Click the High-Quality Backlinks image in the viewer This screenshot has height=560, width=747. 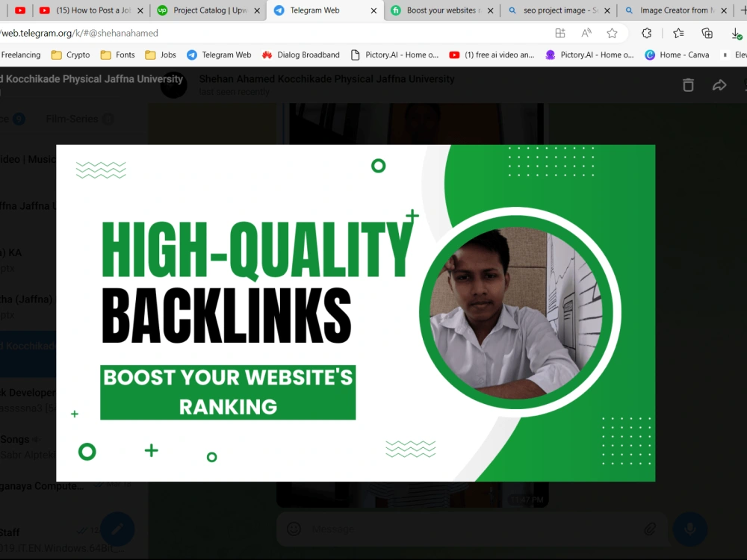pos(356,313)
